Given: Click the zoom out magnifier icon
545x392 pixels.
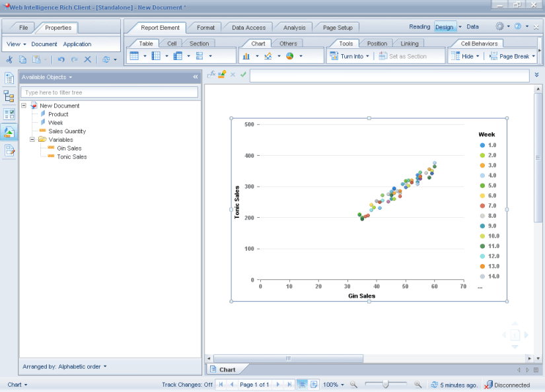Looking at the screenshot, I should [x=352, y=383].
